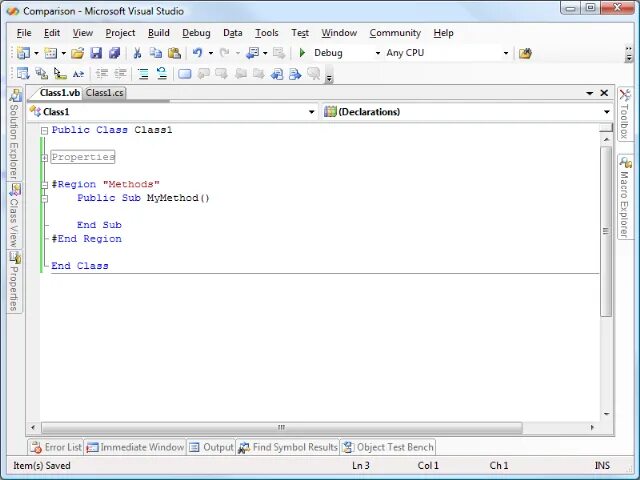The image size is (640, 480).
Task: Click Display an Object Member List icon
Action: coord(23,74)
